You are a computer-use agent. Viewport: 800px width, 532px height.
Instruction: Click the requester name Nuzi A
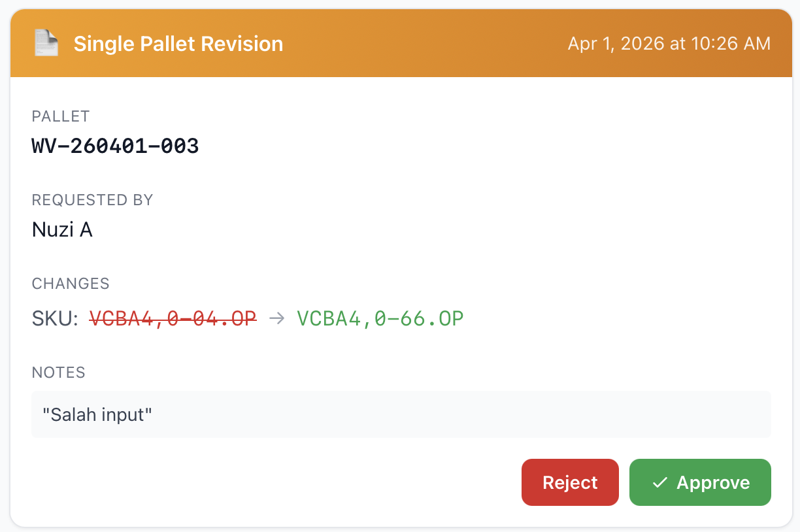coord(62,229)
